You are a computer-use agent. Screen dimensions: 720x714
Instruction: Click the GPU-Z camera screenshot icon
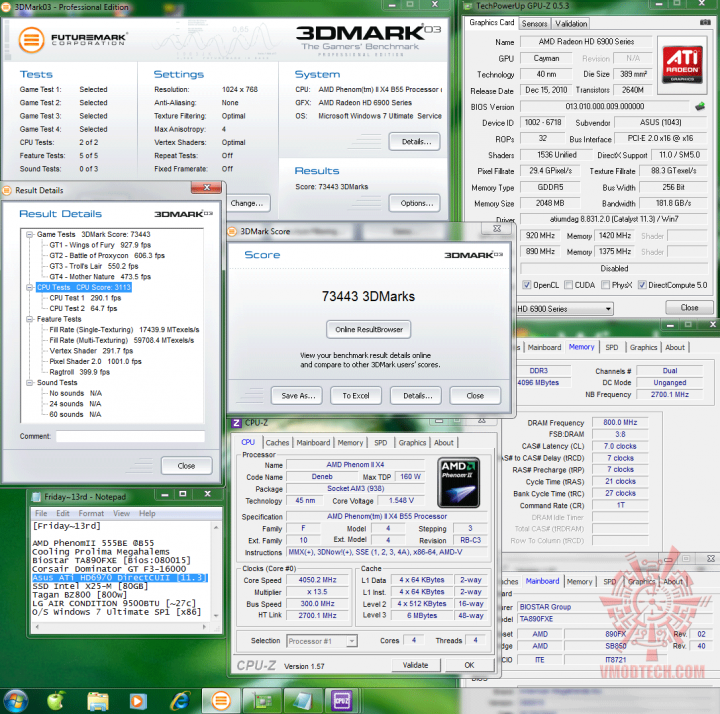tap(705, 22)
